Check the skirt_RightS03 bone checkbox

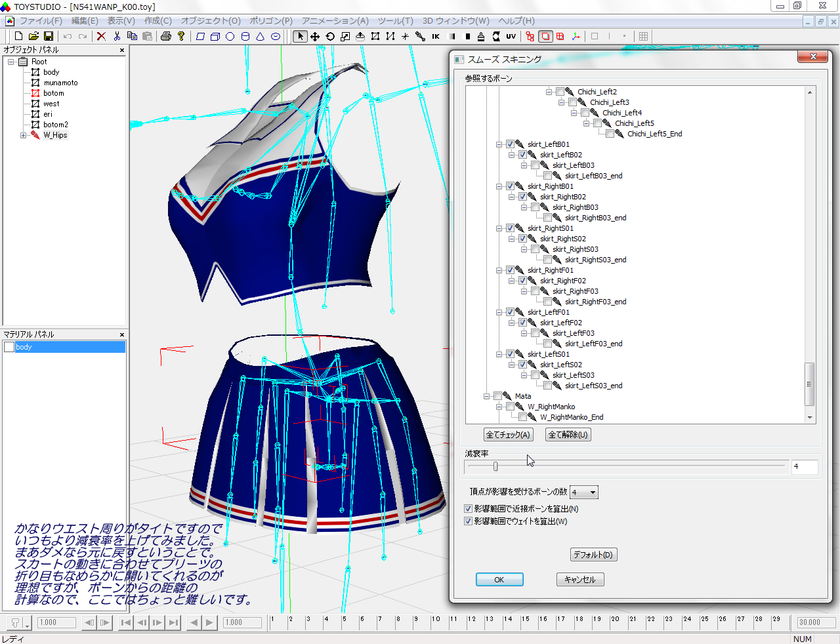point(535,249)
